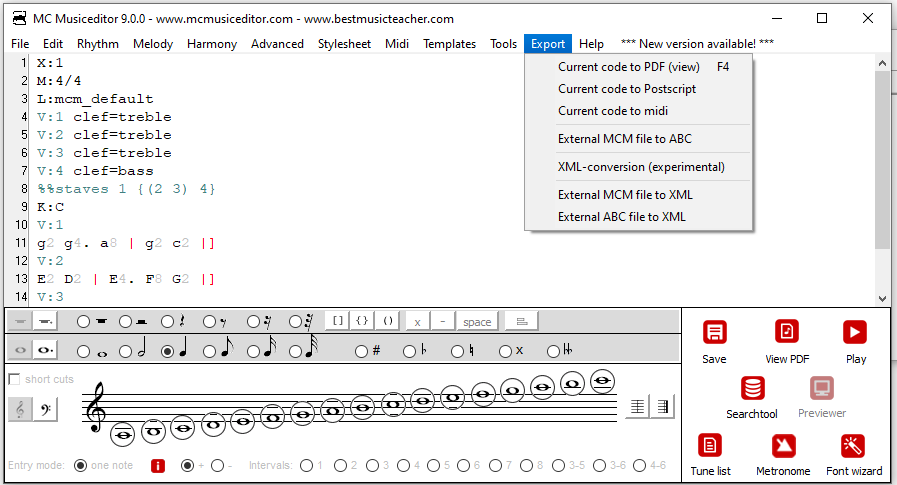Click the highest note on the staff

coord(602,381)
